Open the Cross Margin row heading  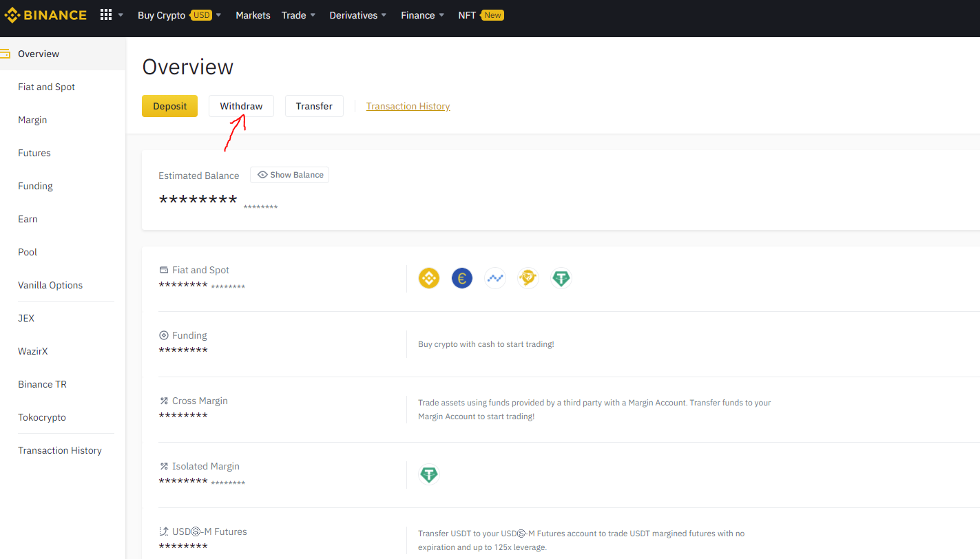200,401
